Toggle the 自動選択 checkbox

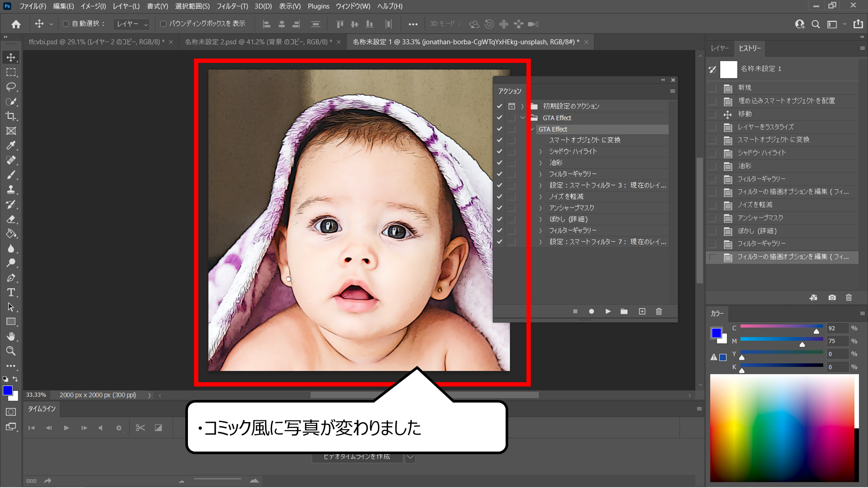(66, 24)
